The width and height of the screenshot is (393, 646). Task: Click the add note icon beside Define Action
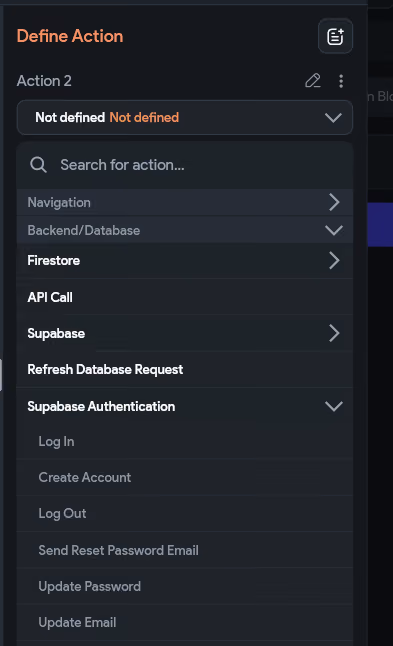[x=335, y=36]
